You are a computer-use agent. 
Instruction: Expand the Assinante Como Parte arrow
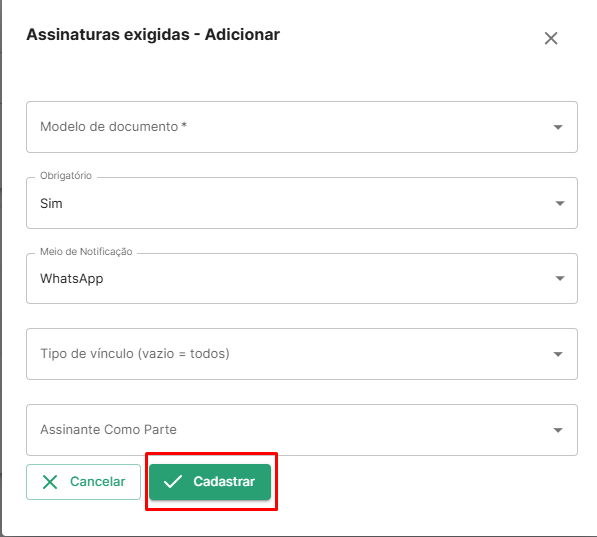(558, 430)
